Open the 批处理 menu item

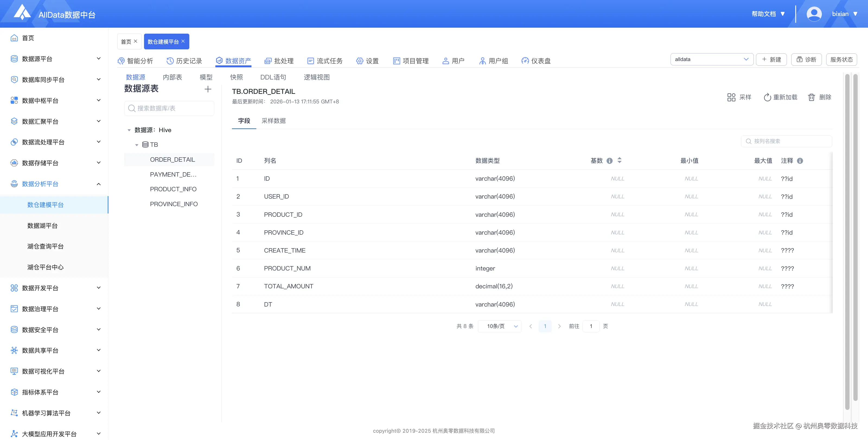coord(279,61)
